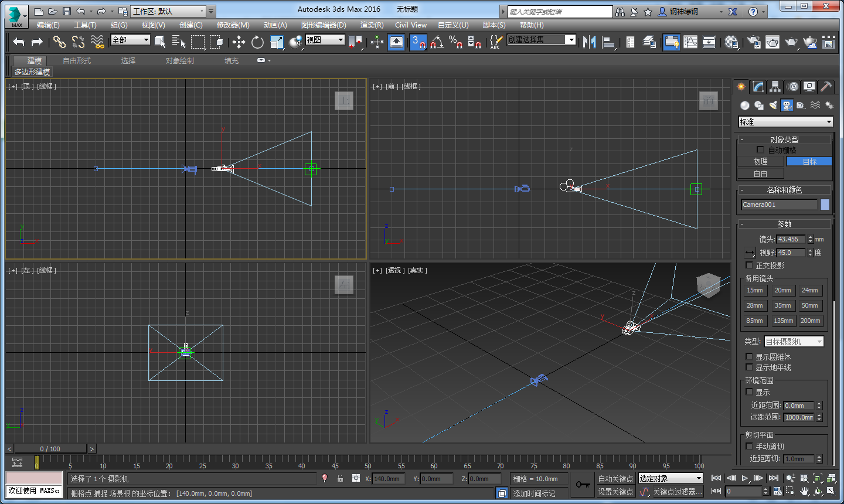Toggle the 3D Snaps button
This screenshot has width=844, height=504.
click(x=418, y=42)
